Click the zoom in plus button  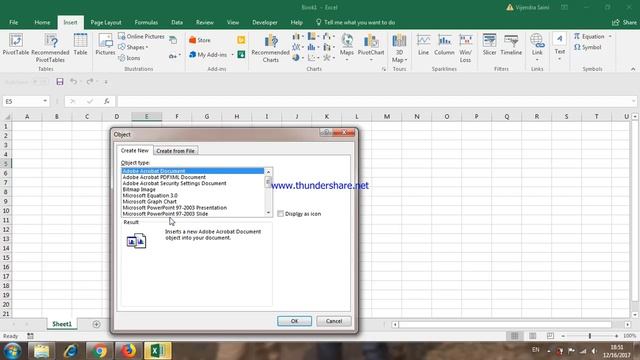pyautogui.click(x=616, y=336)
